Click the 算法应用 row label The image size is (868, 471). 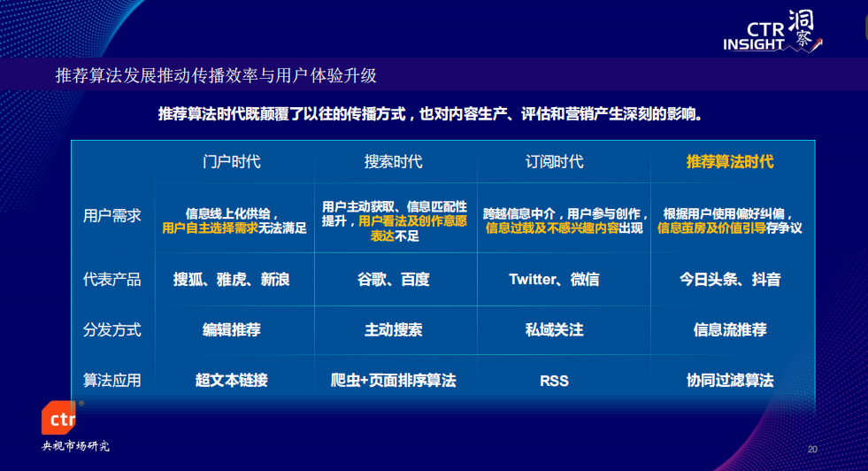point(111,380)
